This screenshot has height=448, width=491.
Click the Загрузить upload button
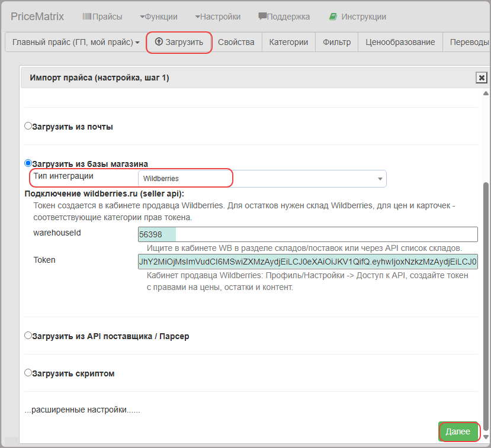pyautogui.click(x=179, y=42)
